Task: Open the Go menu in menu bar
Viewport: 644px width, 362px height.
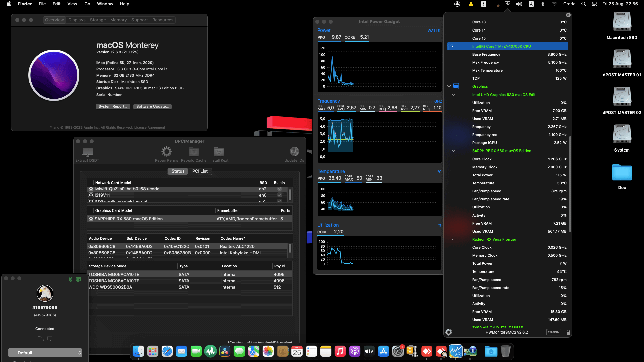Action: coord(87,4)
